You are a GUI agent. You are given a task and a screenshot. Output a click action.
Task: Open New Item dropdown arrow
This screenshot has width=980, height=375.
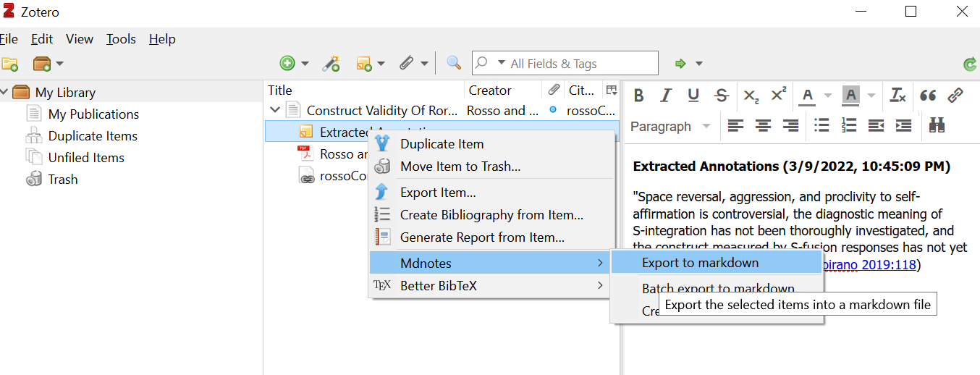click(305, 64)
